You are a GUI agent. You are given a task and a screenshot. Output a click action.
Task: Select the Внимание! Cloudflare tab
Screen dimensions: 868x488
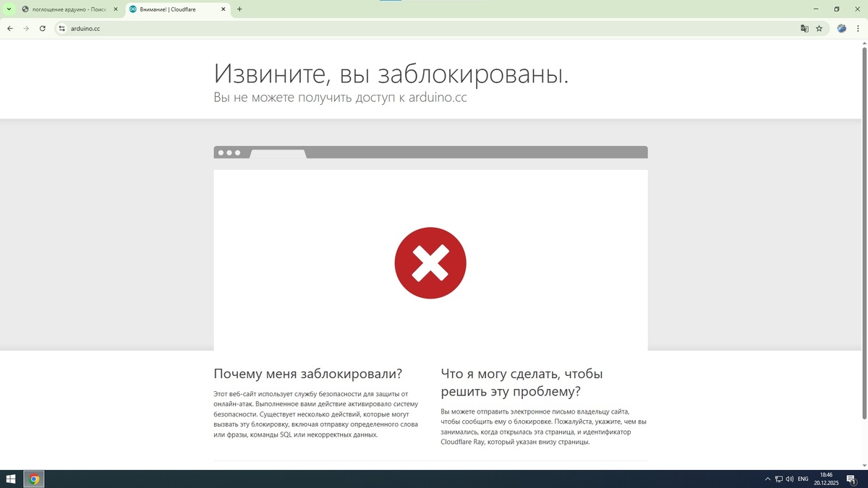point(174,9)
